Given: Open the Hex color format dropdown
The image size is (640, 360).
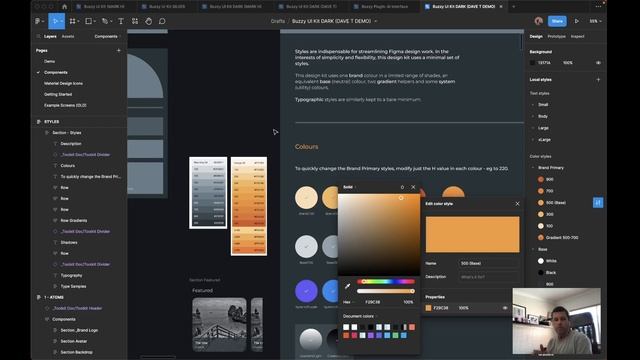Looking at the screenshot, I should (x=348, y=302).
